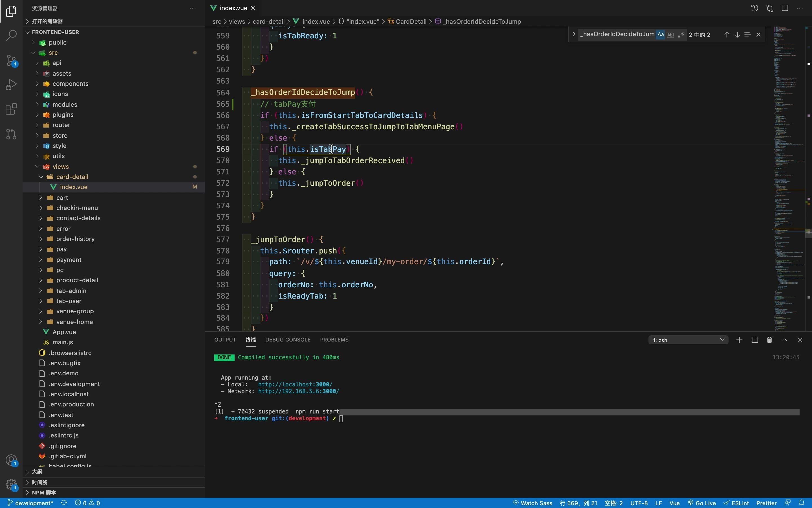Viewport: 812px width, 508px height.
Task: Toggle replace mode in find widget
Action: point(574,34)
